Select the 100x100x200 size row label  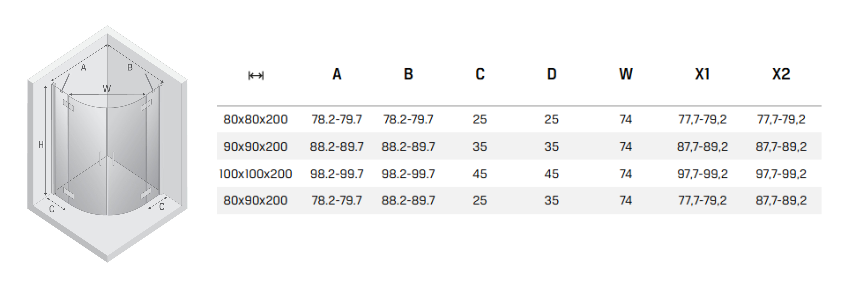pos(255,174)
